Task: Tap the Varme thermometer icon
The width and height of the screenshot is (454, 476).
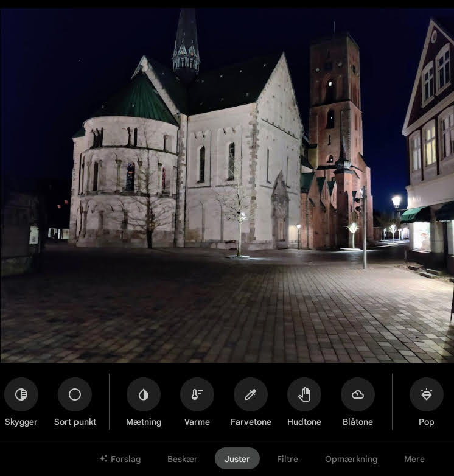Action: tap(197, 394)
